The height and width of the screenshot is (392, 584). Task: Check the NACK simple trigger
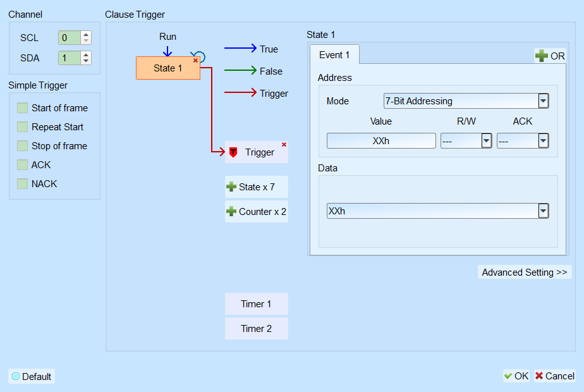pos(22,184)
